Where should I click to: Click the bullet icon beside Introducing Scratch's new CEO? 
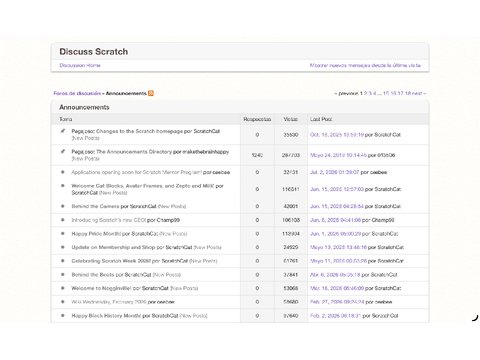62,220
